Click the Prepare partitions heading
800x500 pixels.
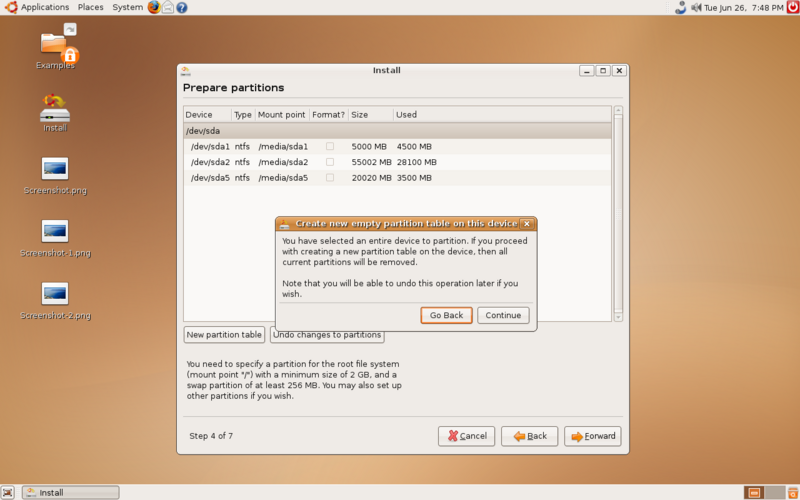click(x=234, y=88)
